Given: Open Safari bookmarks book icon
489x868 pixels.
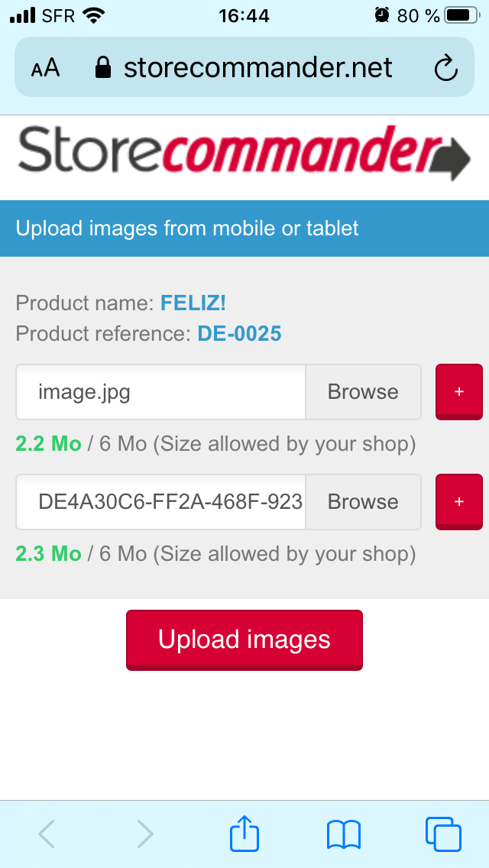Looking at the screenshot, I should tap(343, 834).
